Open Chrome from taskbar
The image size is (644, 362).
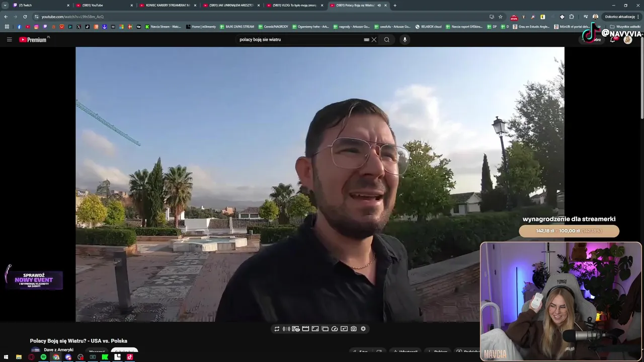(x=56, y=357)
